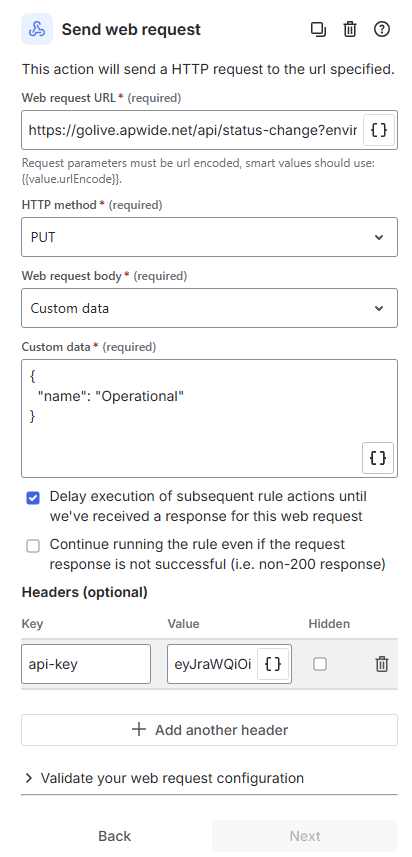Screen dimensions: 412x857
Task: Edit the api-key header Key field
Action: (x=86, y=664)
